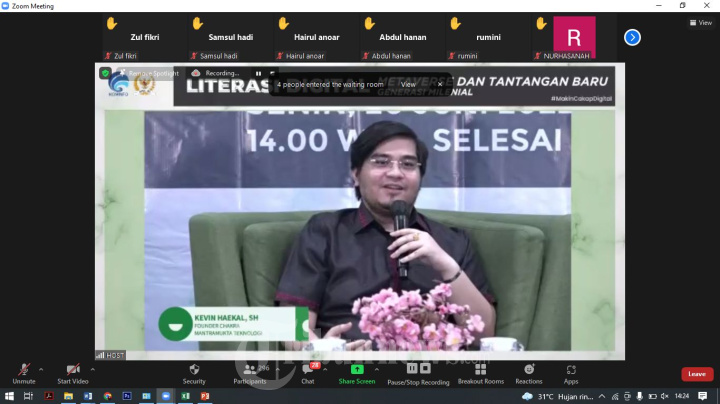This screenshot has width=720, height=404.
Task: Open the Participants panel
Action: click(249, 370)
